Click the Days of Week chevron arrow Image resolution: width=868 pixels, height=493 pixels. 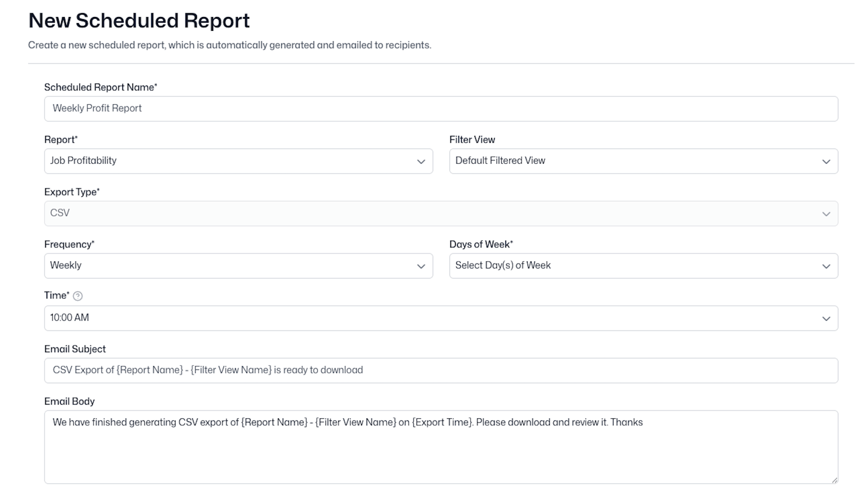click(826, 266)
